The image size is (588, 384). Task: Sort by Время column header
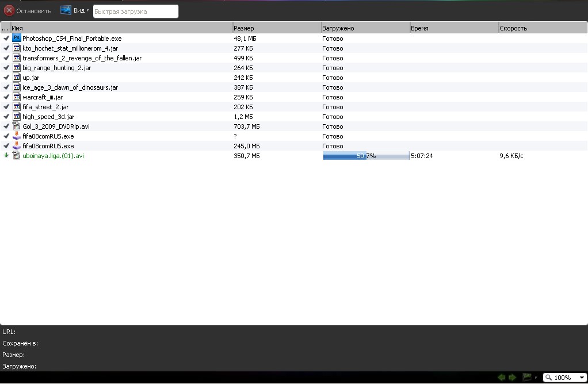point(454,28)
